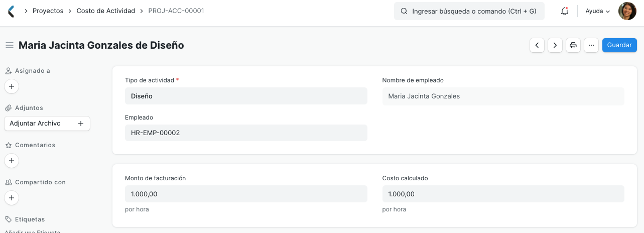Click the Empleado field HR-EMP-00002
Screen dimensions: 644x233
pos(246,133)
